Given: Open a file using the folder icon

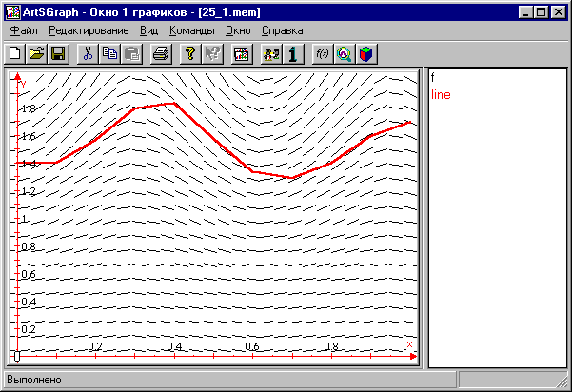Looking at the screenshot, I should click(36, 53).
